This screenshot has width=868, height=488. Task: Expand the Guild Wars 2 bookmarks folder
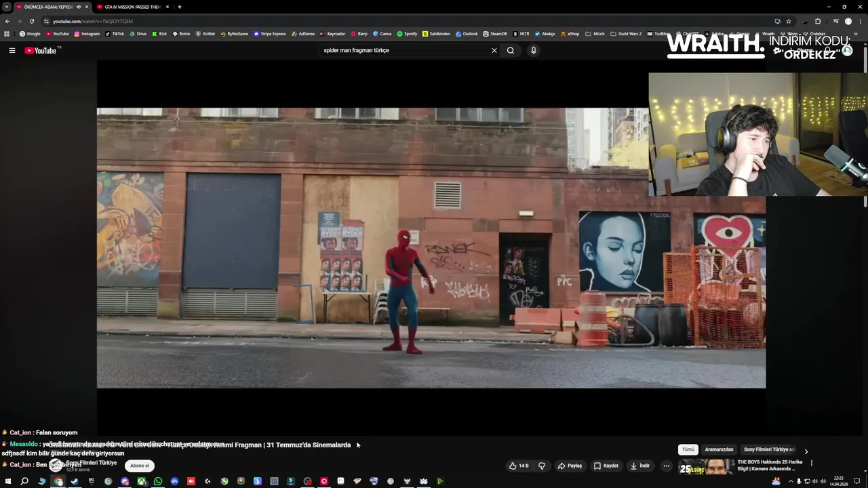click(626, 34)
